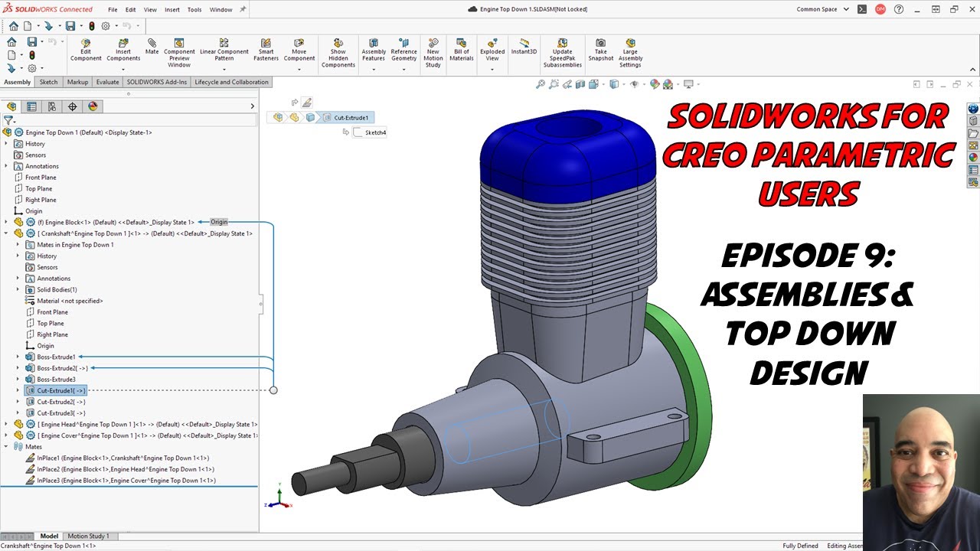The image size is (980, 551).
Task: Open Component Preview Window
Action: pyautogui.click(x=179, y=53)
